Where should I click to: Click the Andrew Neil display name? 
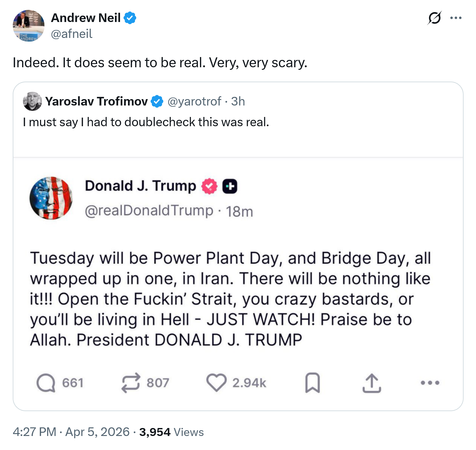pyautogui.click(x=86, y=18)
